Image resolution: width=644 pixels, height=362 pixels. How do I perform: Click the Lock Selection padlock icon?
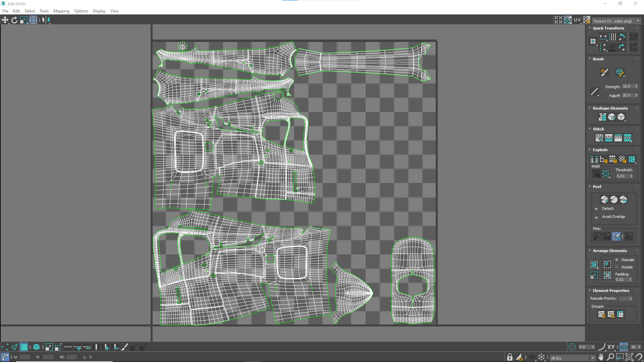[510, 357]
